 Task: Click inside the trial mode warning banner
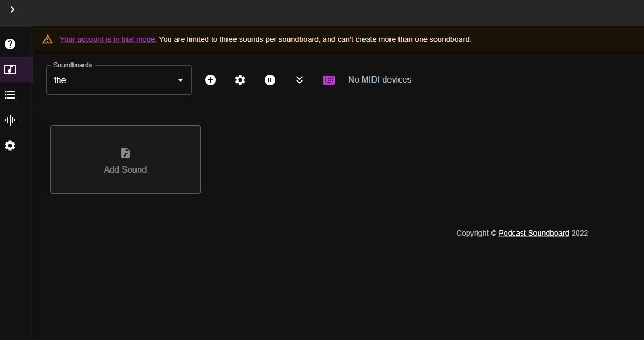318,39
